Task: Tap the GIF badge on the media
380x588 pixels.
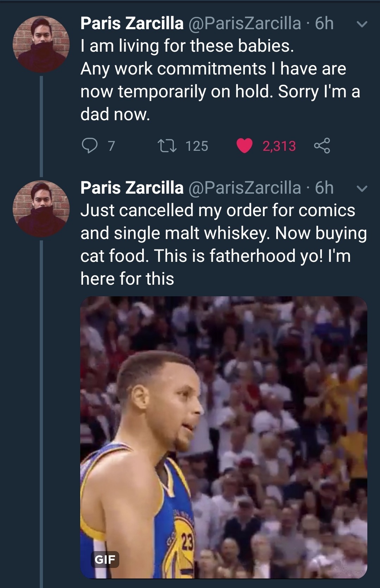Action: [105, 559]
